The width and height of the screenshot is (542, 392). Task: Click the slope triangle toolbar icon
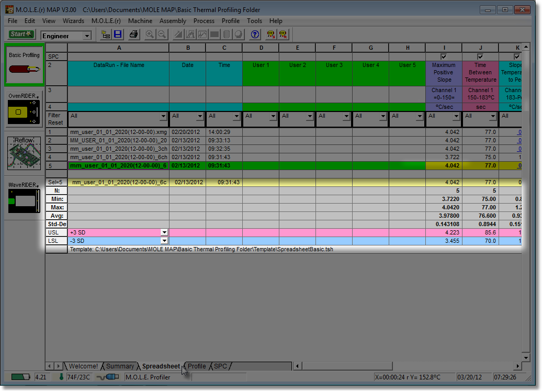click(179, 35)
